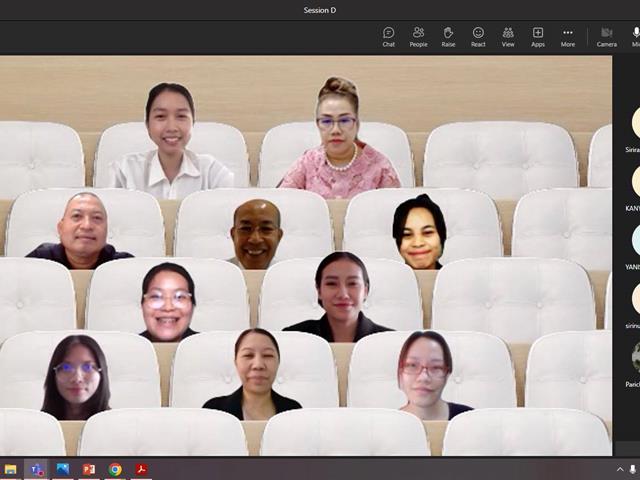Image resolution: width=640 pixels, height=480 pixels.
Task: Open the meeting Chat panel
Action: click(x=389, y=37)
